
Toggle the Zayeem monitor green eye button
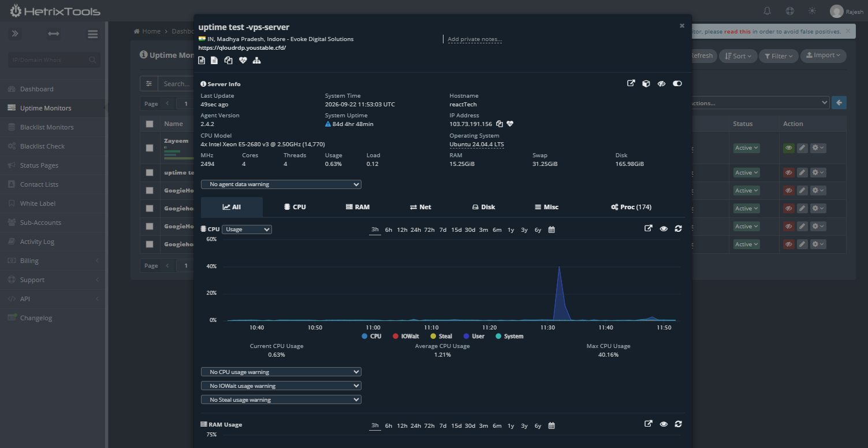[x=789, y=148]
